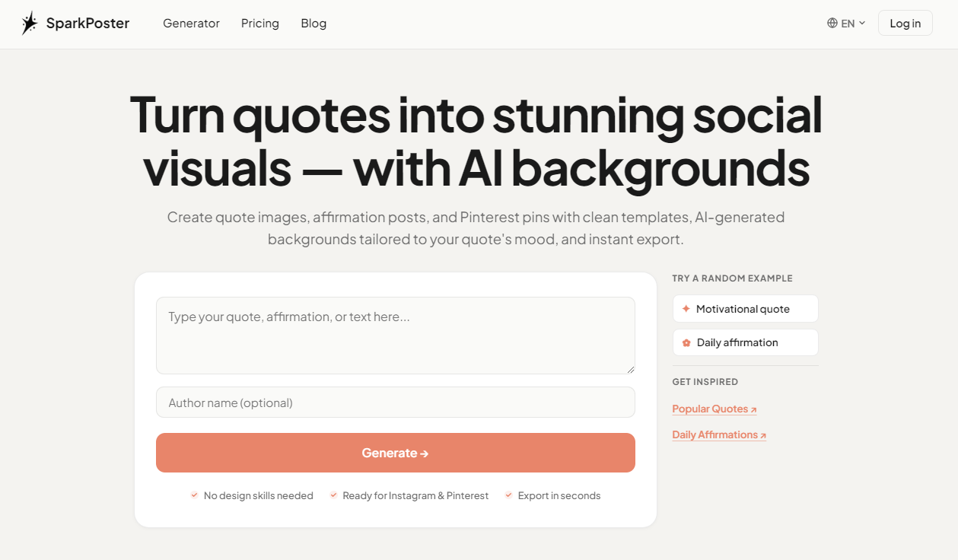This screenshot has height=560, width=958.
Task: Click the Log in button
Action: coord(905,23)
